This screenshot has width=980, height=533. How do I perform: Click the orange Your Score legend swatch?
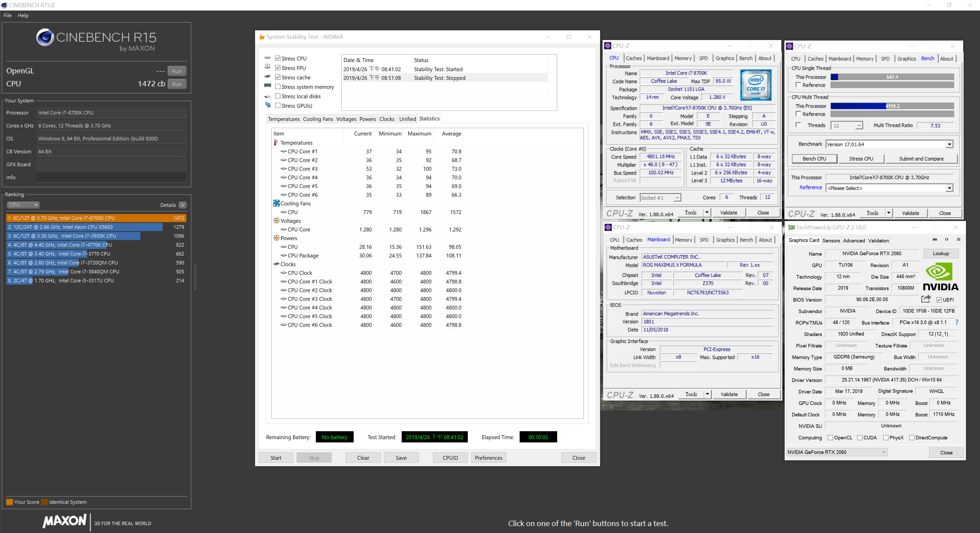pyautogui.click(x=9, y=502)
